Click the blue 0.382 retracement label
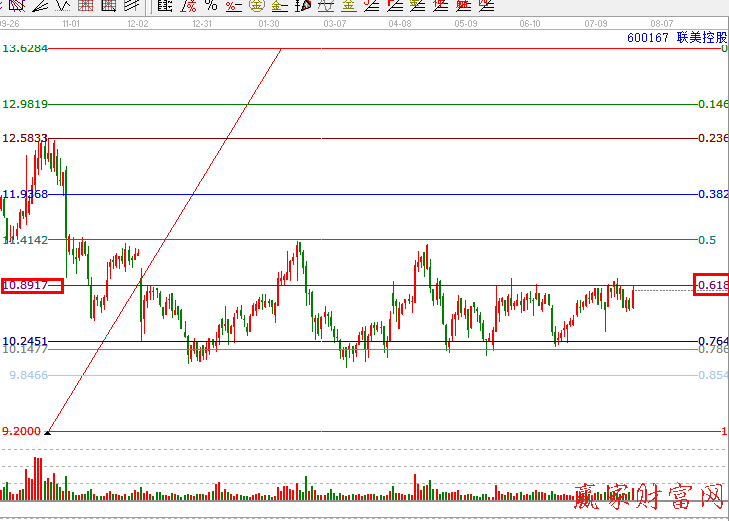Viewport: 729px width, 521px height. point(712,194)
